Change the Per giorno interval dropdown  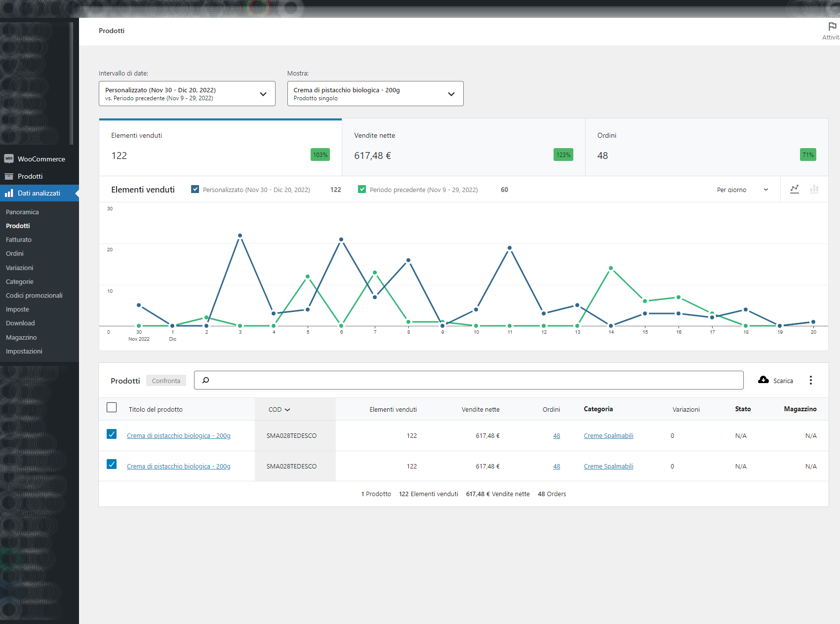(x=742, y=190)
